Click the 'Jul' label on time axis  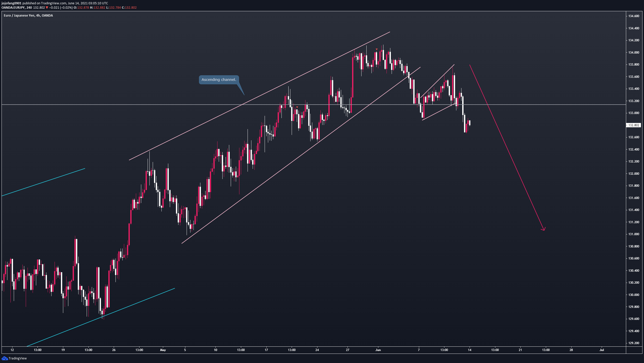click(x=602, y=350)
